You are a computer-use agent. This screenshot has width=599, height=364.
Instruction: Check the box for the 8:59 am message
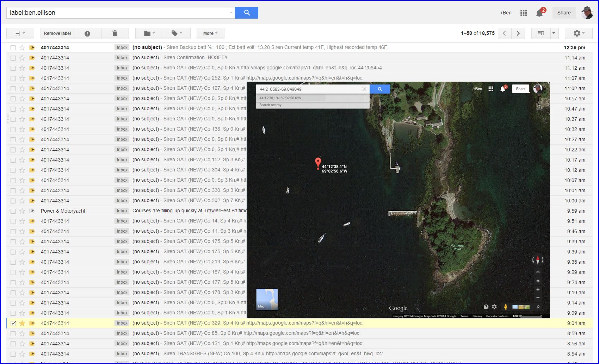point(13,333)
